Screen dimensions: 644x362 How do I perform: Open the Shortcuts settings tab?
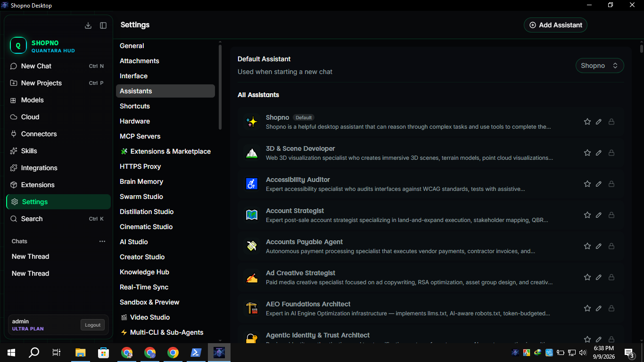[165, 106]
